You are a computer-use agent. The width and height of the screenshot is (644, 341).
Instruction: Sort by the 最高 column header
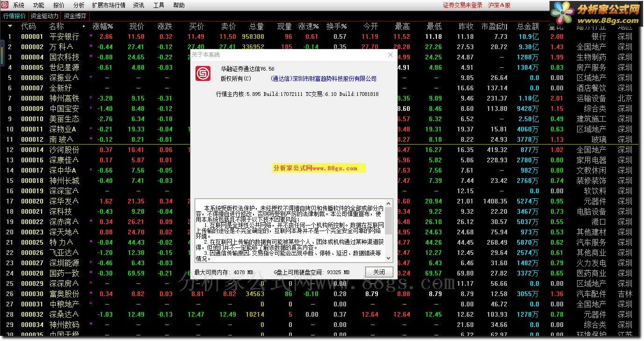coord(402,26)
